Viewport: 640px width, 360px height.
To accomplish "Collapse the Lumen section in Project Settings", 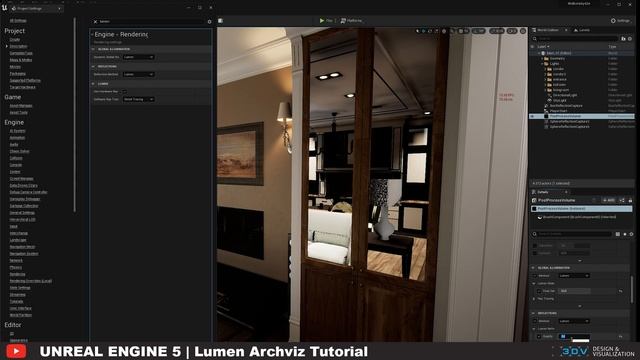I will point(93,84).
